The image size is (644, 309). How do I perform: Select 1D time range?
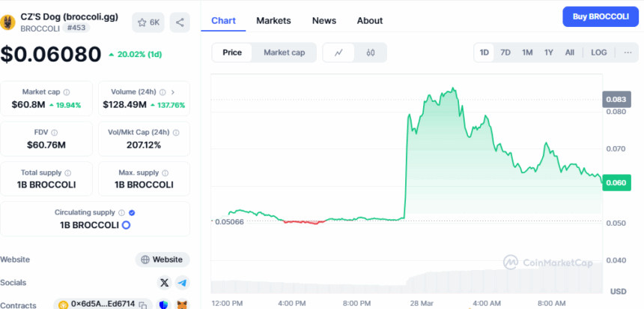point(484,52)
